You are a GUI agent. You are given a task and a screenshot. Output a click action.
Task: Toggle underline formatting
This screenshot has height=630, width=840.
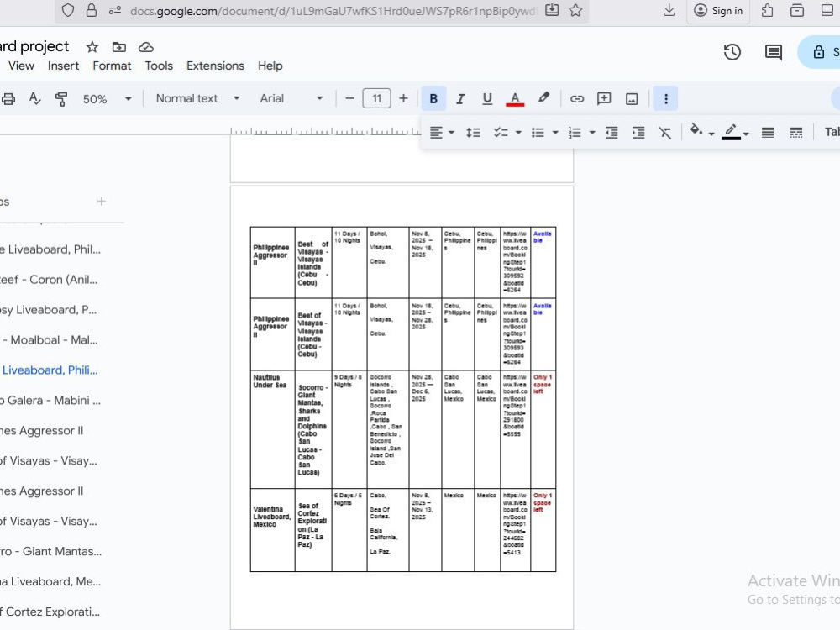click(x=487, y=98)
